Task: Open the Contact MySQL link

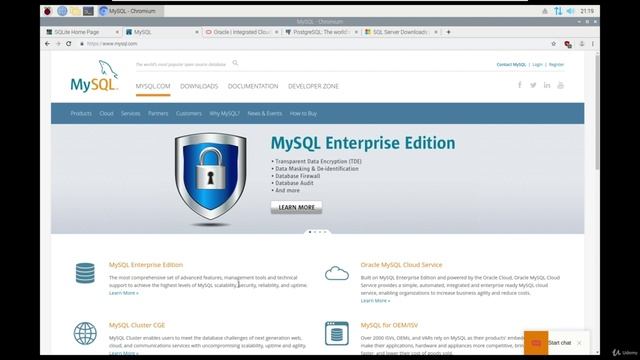Action: [511, 64]
